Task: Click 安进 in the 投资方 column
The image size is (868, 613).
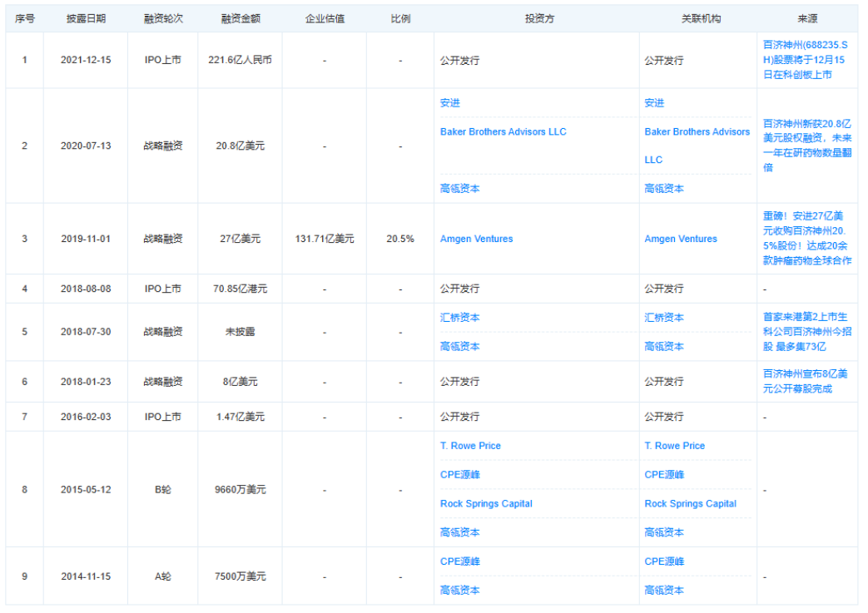Action: (449, 103)
